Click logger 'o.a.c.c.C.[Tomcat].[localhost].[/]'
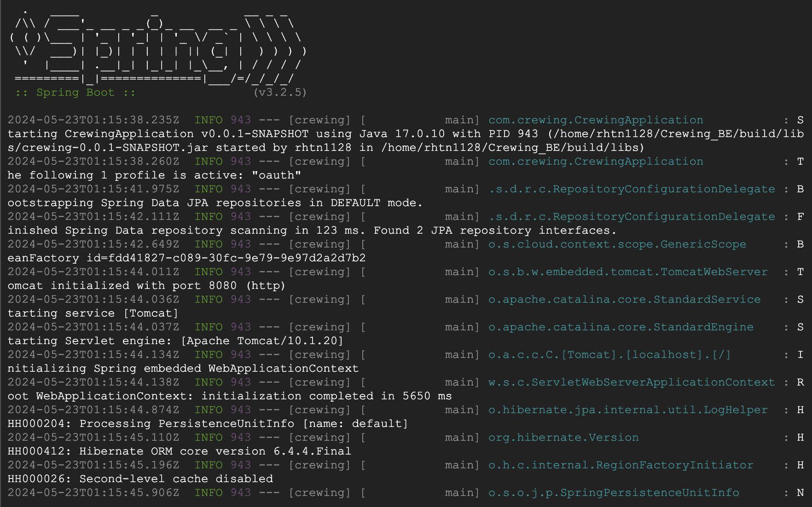Viewport: 812px width, 507px height. click(x=610, y=355)
